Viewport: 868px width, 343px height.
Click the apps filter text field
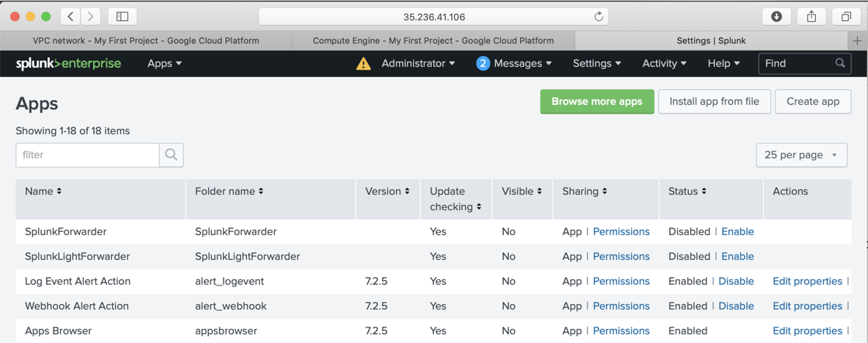tap(88, 155)
